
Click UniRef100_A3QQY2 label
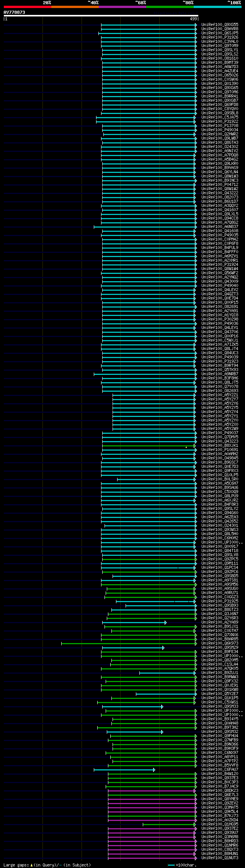220,206
